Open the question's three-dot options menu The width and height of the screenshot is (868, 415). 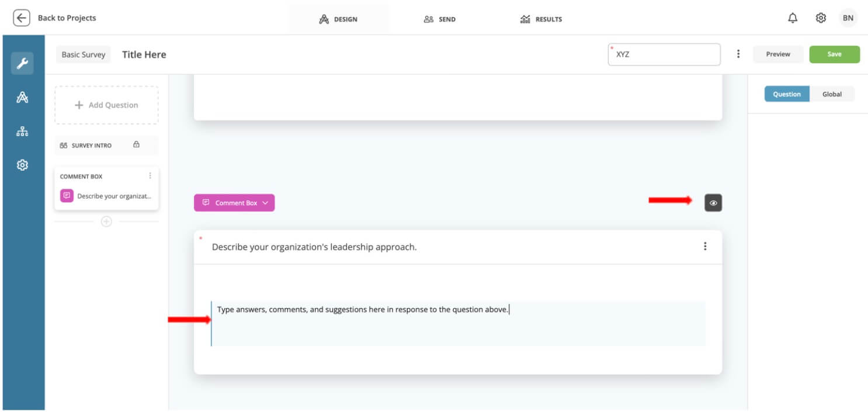[705, 247]
